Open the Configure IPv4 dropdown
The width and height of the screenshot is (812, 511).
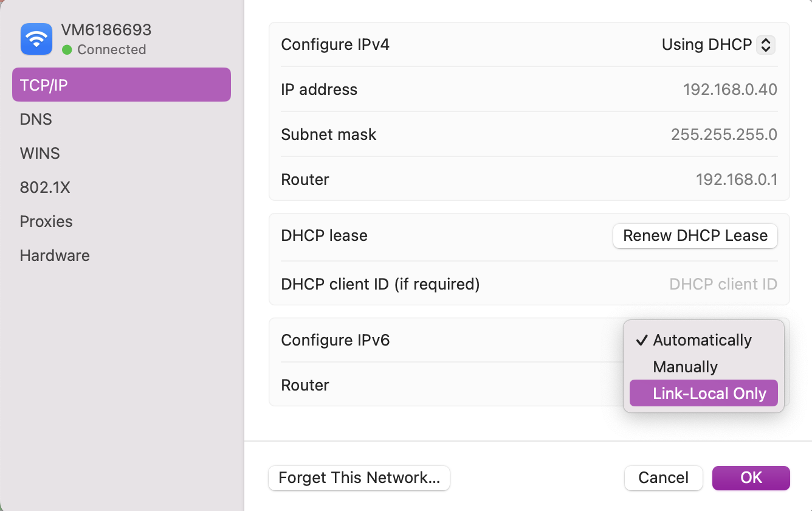[717, 44]
